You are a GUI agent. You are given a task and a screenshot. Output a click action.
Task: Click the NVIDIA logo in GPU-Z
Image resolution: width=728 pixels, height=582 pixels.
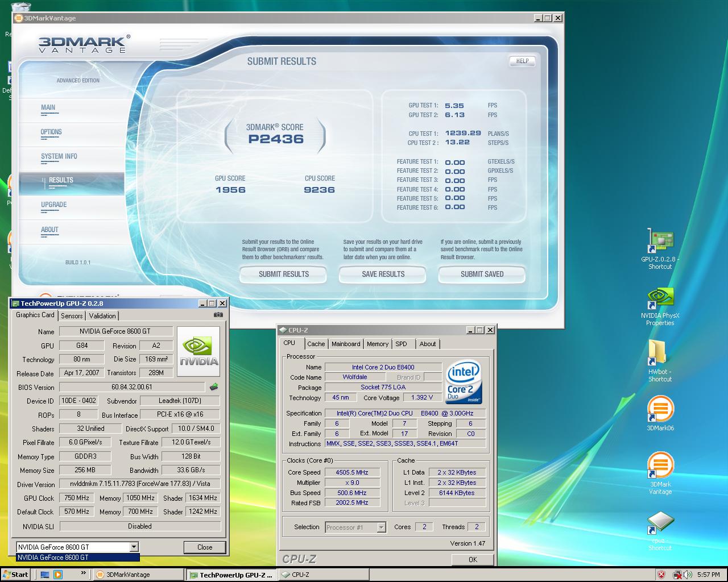(x=198, y=351)
